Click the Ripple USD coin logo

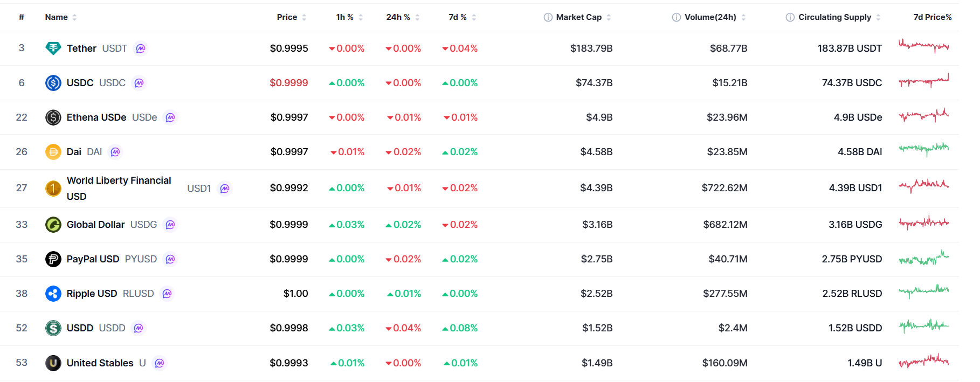[53, 294]
